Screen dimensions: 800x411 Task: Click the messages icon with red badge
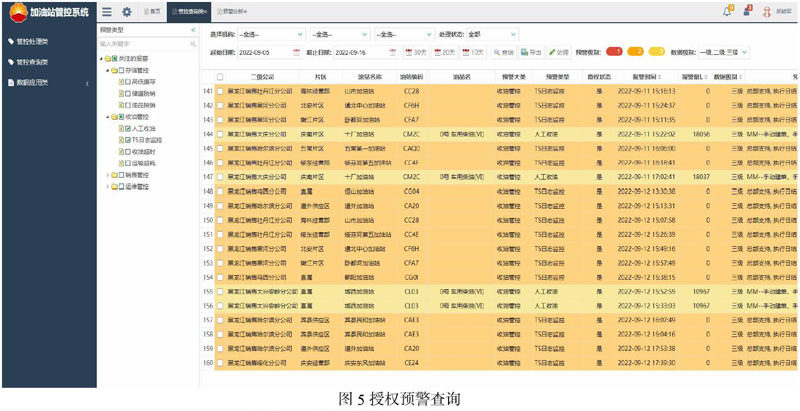pyautogui.click(x=748, y=12)
